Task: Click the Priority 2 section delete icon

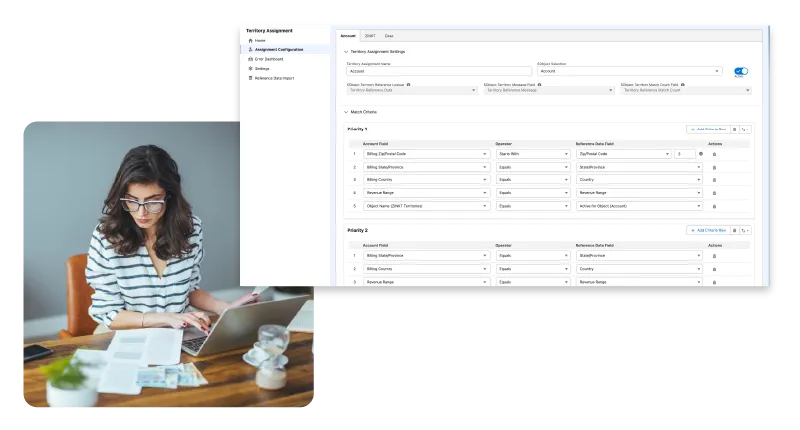Action: (x=735, y=230)
